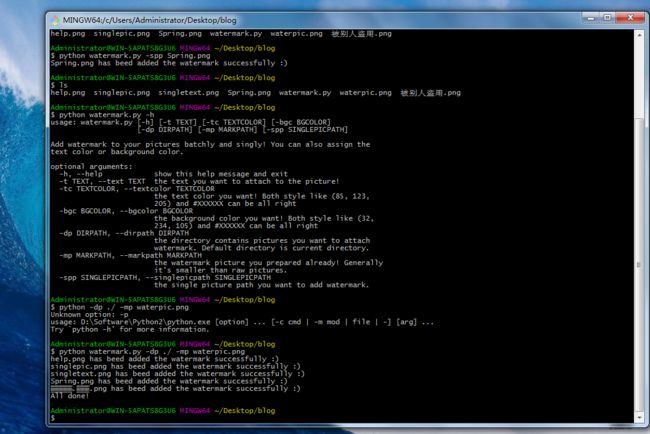Click 'the text you want to attach' description
Image resolution: width=650 pixels, height=434 pixels.
click(246, 182)
